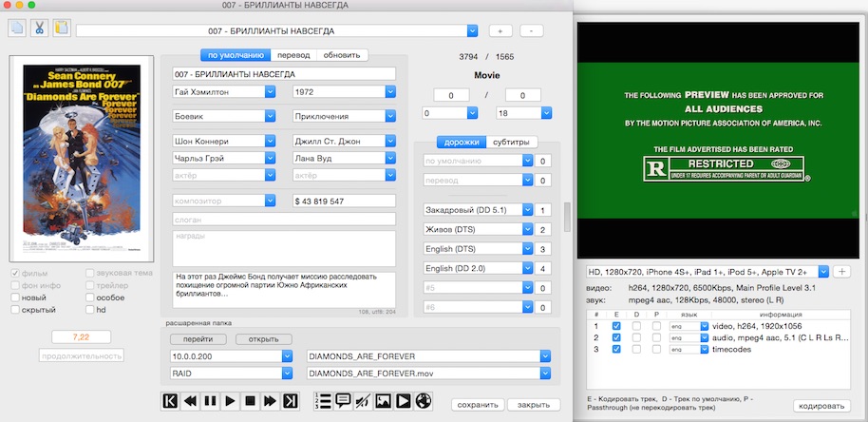Click the 'перейти' button

pyautogui.click(x=198, y=339)
